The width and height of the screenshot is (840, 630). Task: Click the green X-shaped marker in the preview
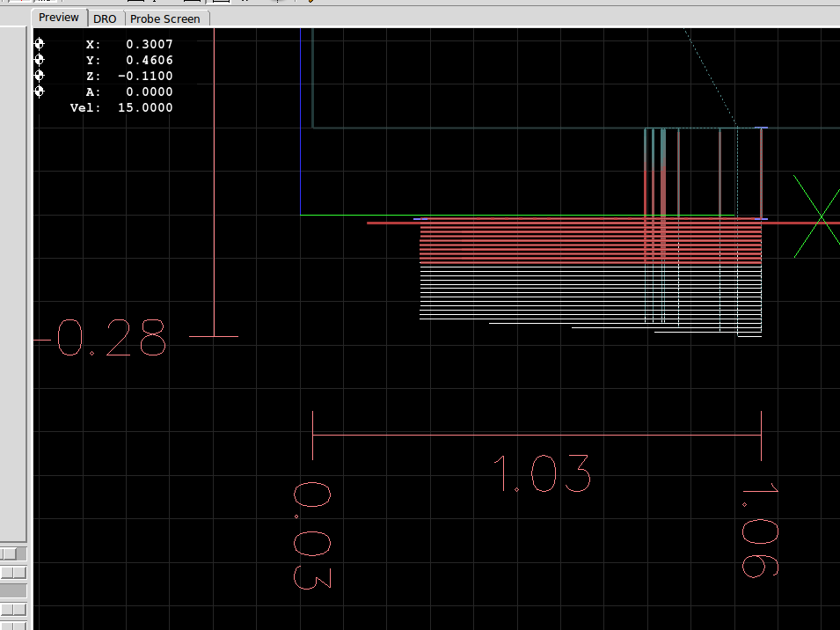[819, 216]
